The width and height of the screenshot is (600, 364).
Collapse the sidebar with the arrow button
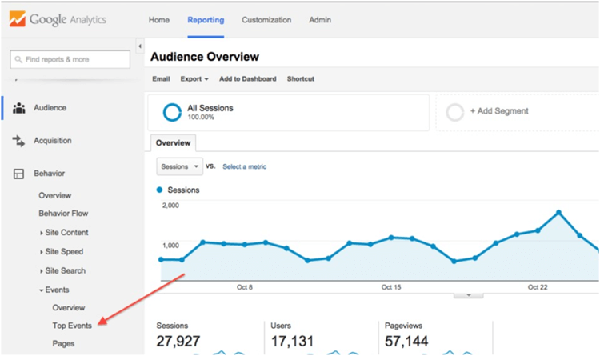(140, 46)
